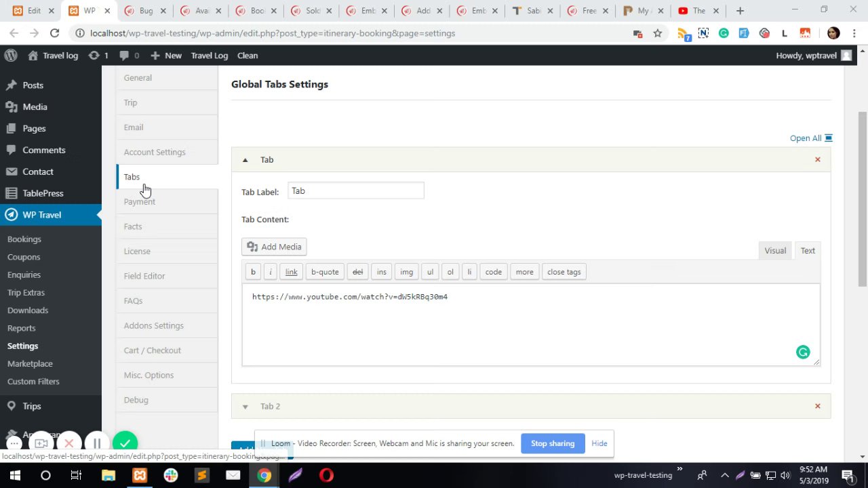Screen dimensions: 868x488
Task: Switch to the FAQs settings tab
Action: [167, 301]
